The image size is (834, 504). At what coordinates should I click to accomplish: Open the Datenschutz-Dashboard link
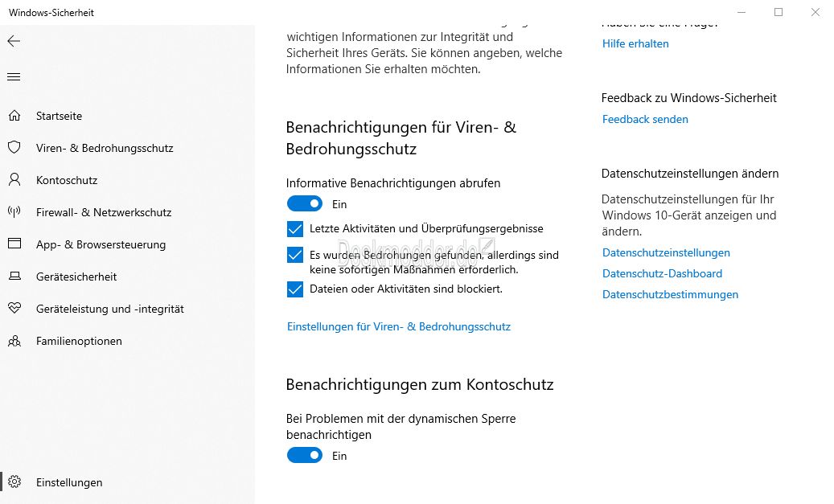[x=662, y=273]
